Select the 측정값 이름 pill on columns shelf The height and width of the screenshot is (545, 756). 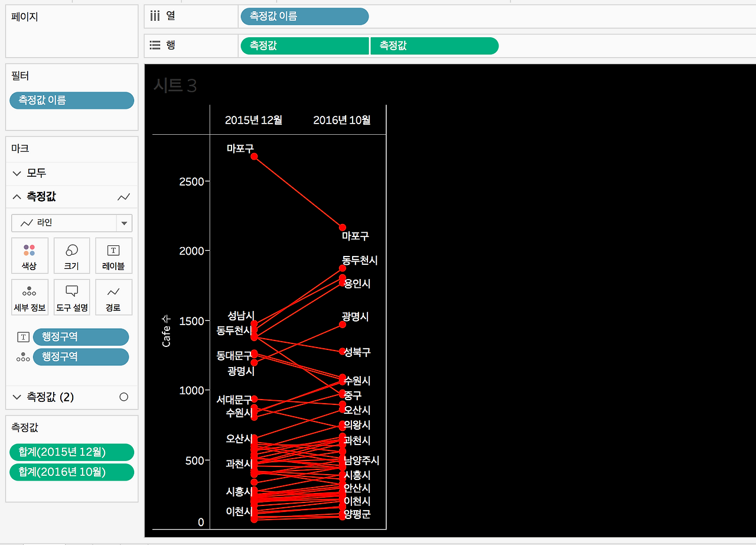point(304,17)
